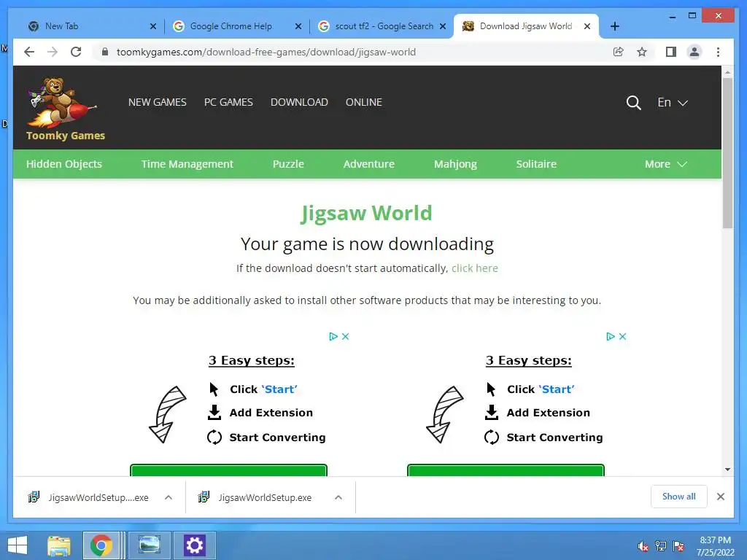Screen dimensions: 747x560
Task: Click the network tray icon
Action: click(x=661, y=546)
